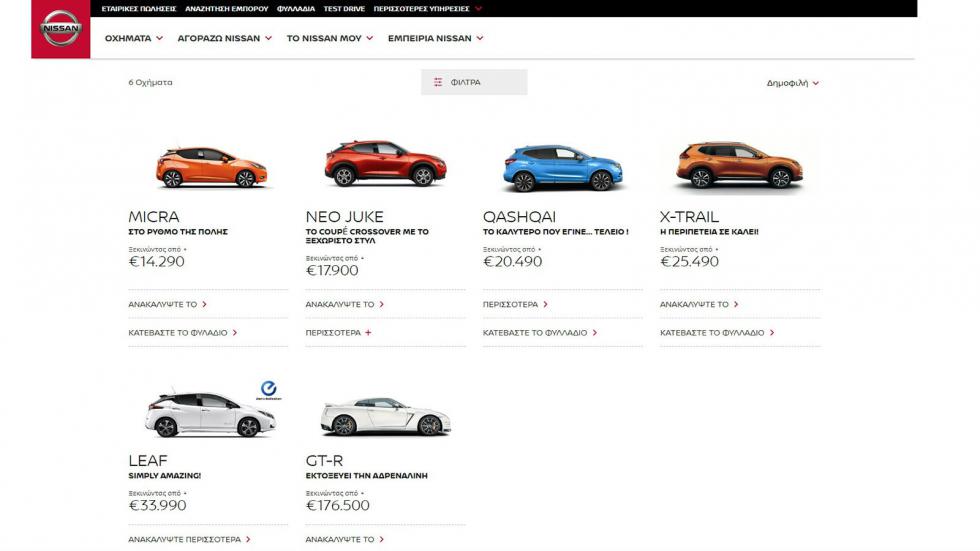Click the €33.990 price
The width and height of the screenshot is (980, 551).
pos(158,505)
